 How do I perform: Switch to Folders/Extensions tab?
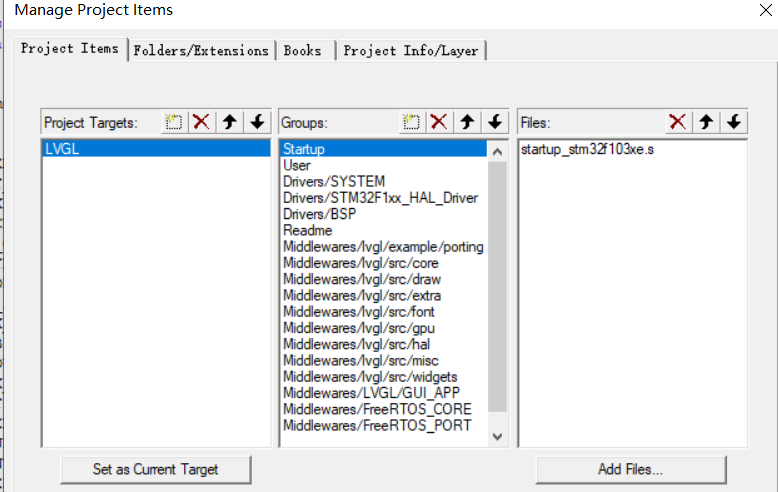(201, 50)
